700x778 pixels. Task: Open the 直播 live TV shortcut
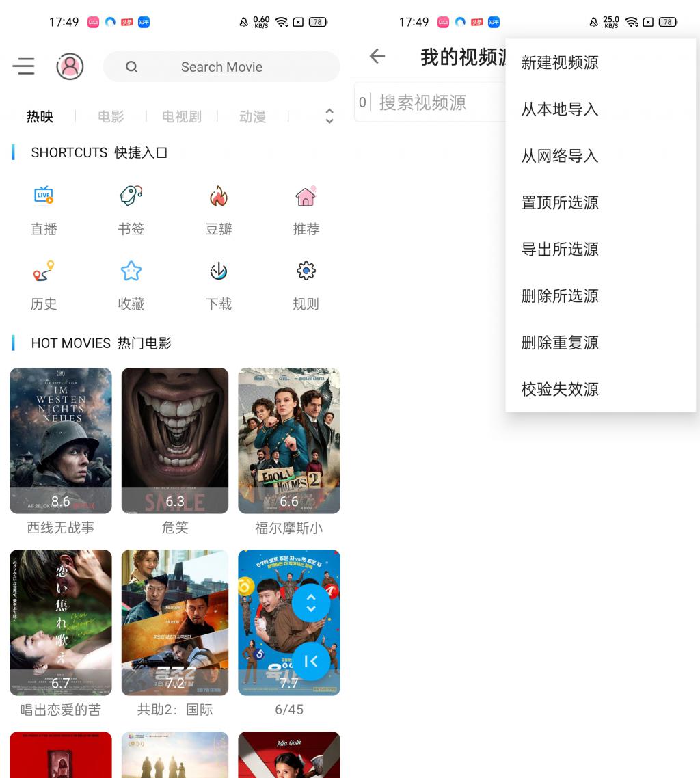44,196
